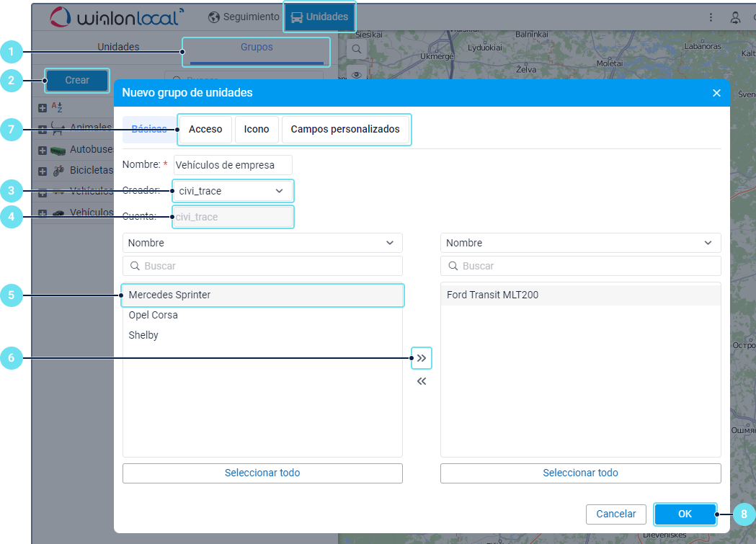Screen dimensions: 756x544
Task: Click the Nombre text field
Action: coord(233,165)
